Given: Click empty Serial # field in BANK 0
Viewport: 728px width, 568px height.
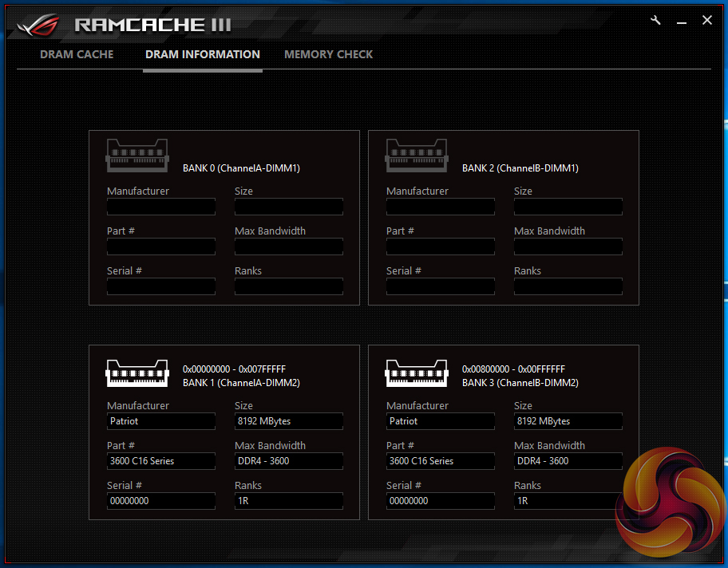Looking at the screenshot, I should click(161, 286).
